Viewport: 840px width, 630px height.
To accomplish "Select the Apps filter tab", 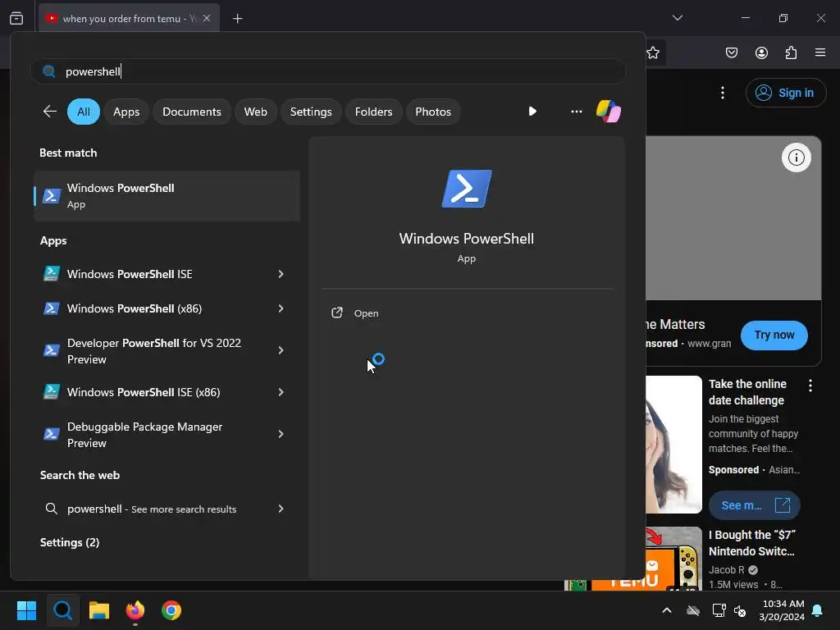I will click(126, 112).
